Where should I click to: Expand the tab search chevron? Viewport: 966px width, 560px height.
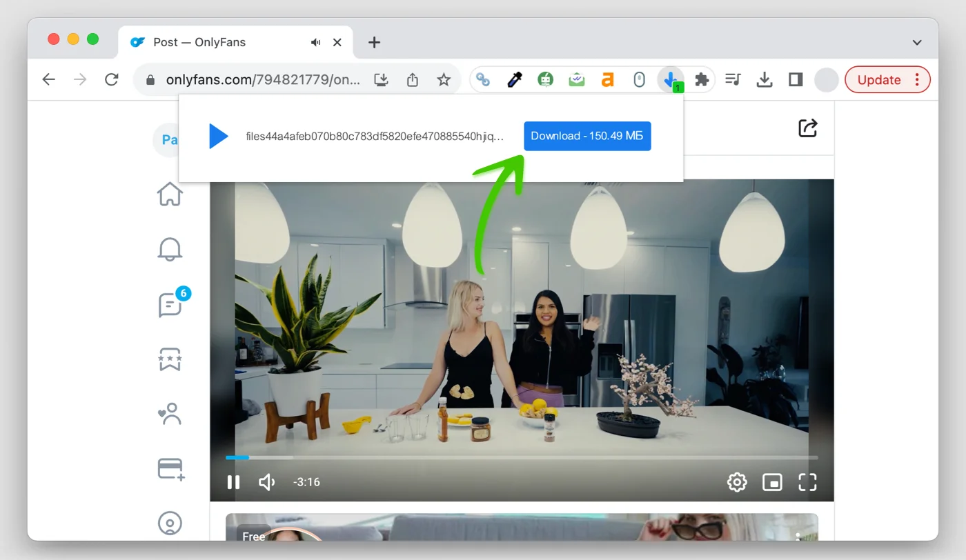tap(917, 43)
